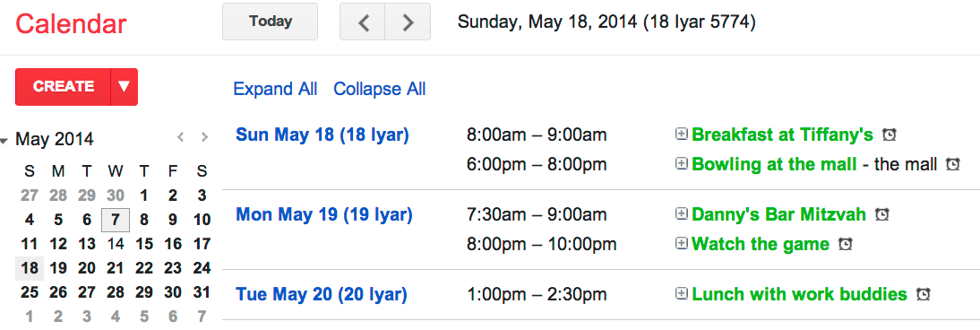980x330 pixels.
Task: Show next month in the mini calendar
Action: [203, 137]
